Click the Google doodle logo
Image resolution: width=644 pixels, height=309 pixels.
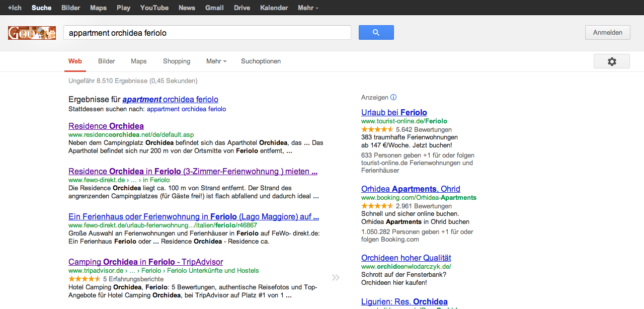(32, 33)
